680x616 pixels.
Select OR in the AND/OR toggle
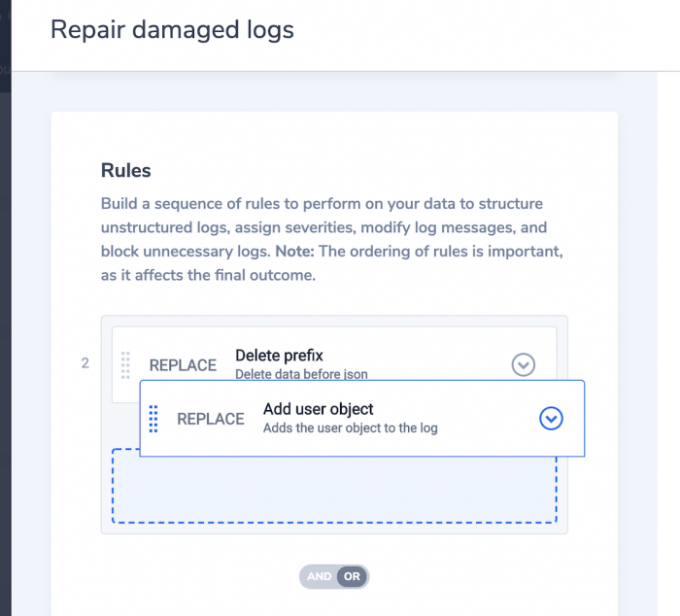[352, 576]
